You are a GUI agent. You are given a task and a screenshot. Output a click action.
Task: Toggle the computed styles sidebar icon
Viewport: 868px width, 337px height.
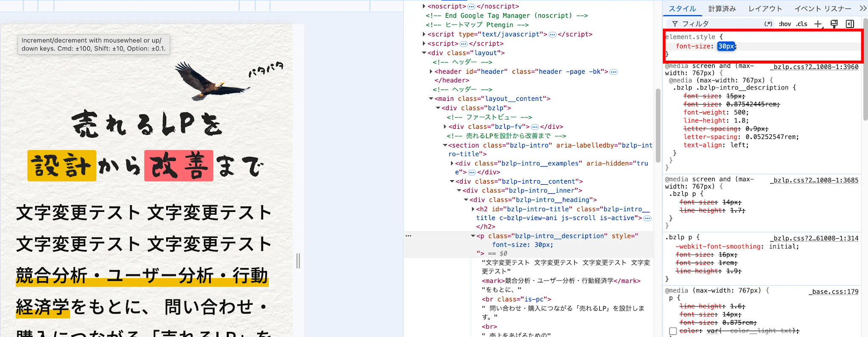click(850, 24)
